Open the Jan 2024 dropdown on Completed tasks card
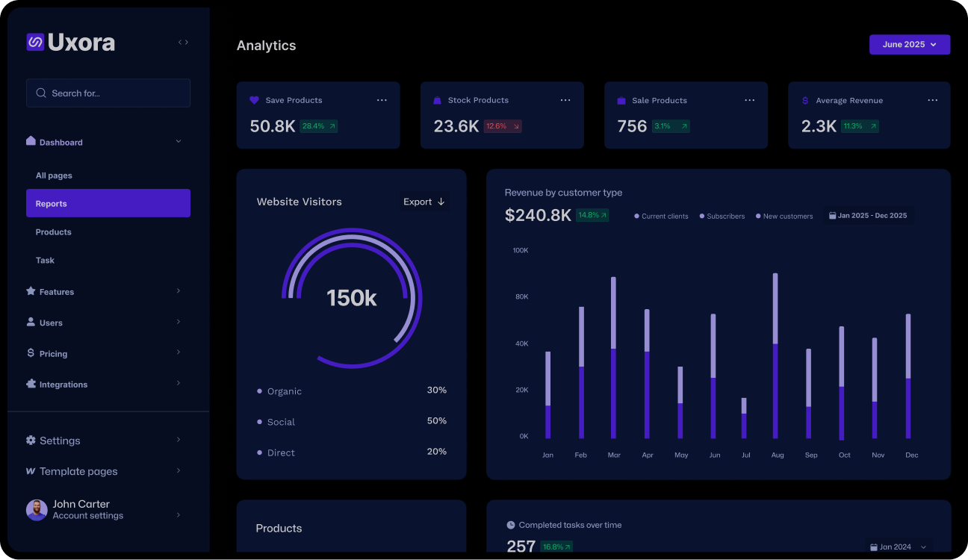The image size is (968, 560). tap(893, 547)
